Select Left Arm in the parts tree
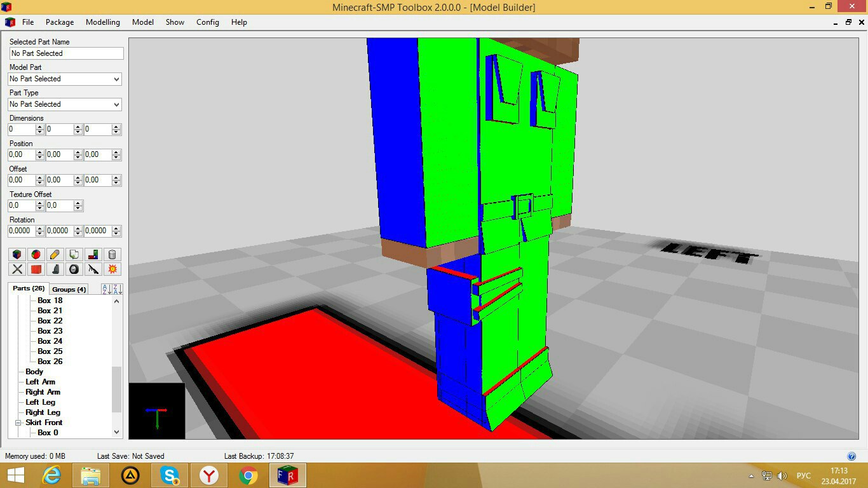Image resolution: width=868 pixels, height=488 pixels. [40, 382]
